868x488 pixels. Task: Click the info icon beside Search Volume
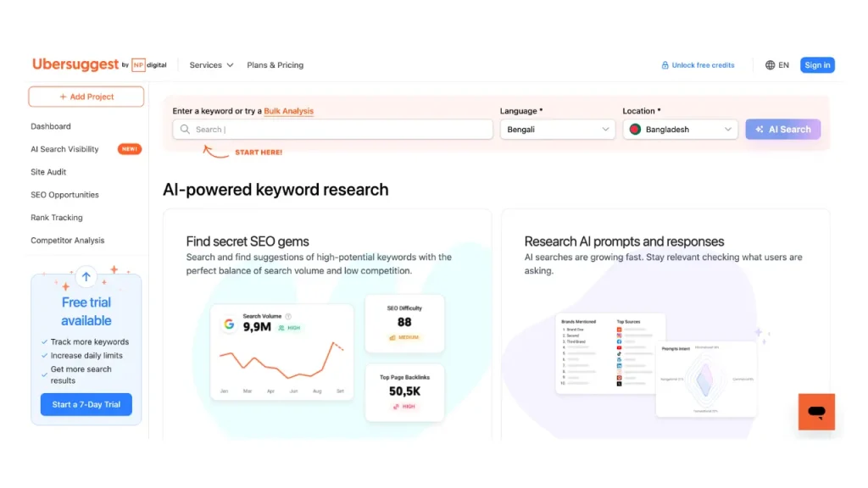288,317
